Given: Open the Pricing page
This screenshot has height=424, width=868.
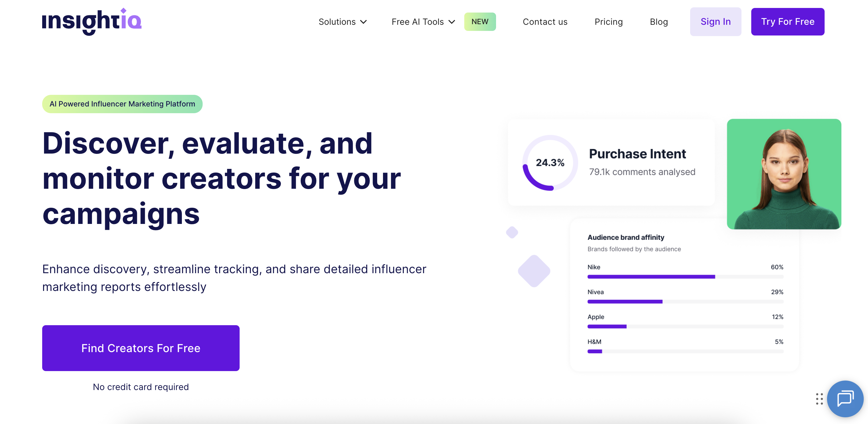Looking at the screenshot, I should [608, 22].
